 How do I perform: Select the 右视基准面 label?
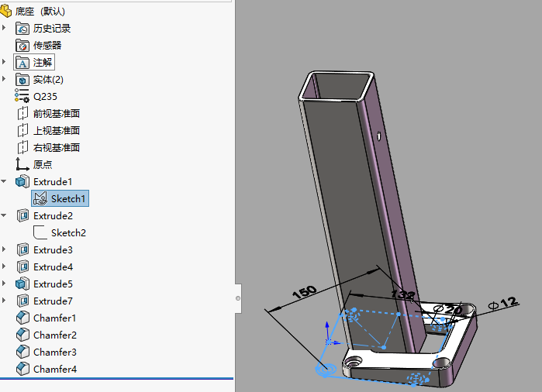click(57, 147)
